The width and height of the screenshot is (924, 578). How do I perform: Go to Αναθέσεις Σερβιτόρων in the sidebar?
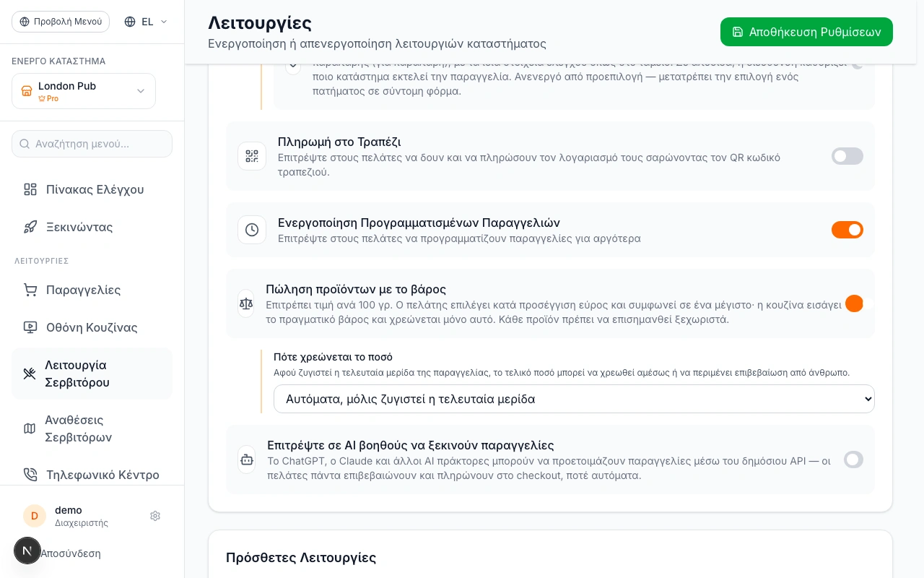92,428
